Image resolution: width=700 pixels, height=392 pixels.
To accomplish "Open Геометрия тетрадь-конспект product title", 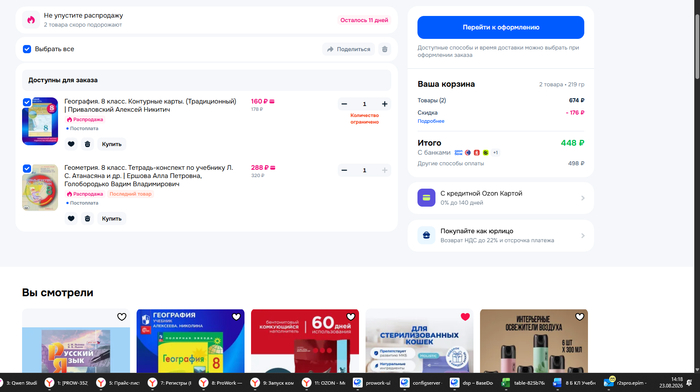I will [x=149, y=175].
